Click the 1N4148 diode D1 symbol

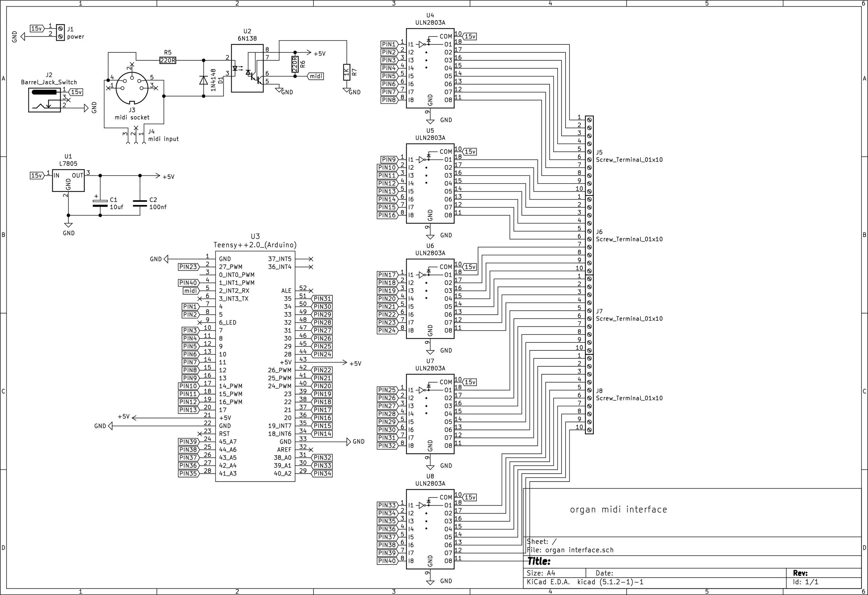tap(203, 80)
